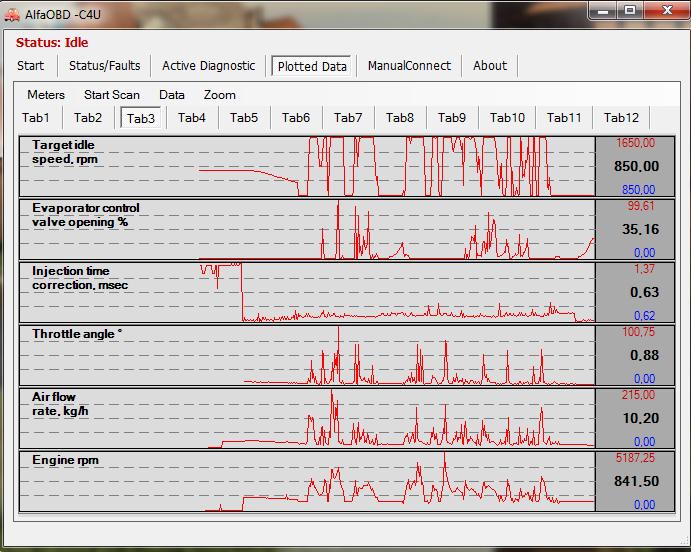
Task: Switch to Tab10
Action: 507,118
